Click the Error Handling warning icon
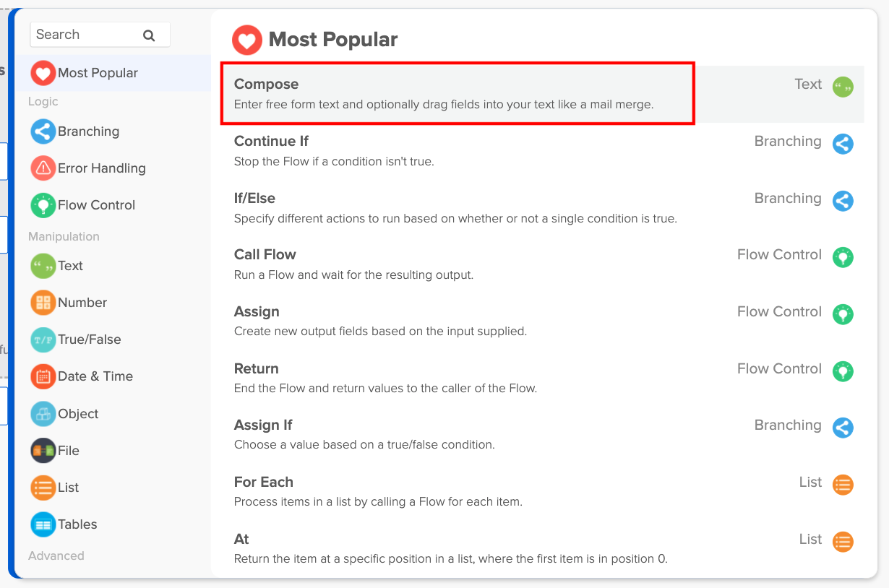Viewport: 889px width, 588px height. click(x=43, y=168)
